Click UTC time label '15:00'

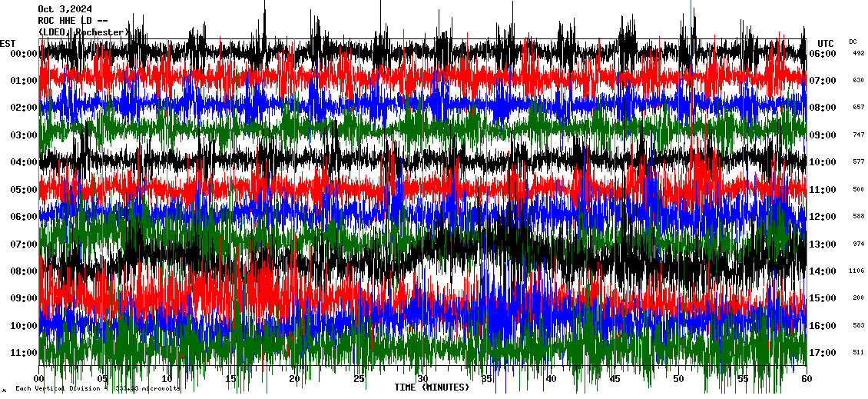click(823, 298)
